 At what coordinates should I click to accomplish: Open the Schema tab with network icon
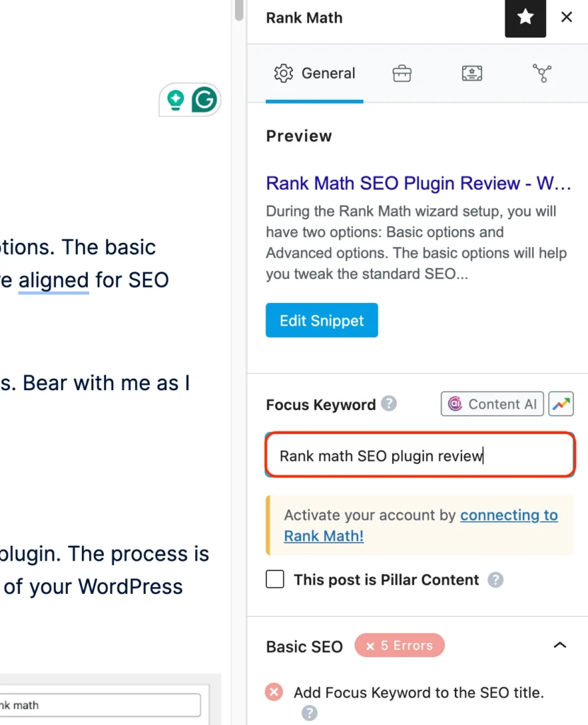pyautogui.click(x=542, y=73)
